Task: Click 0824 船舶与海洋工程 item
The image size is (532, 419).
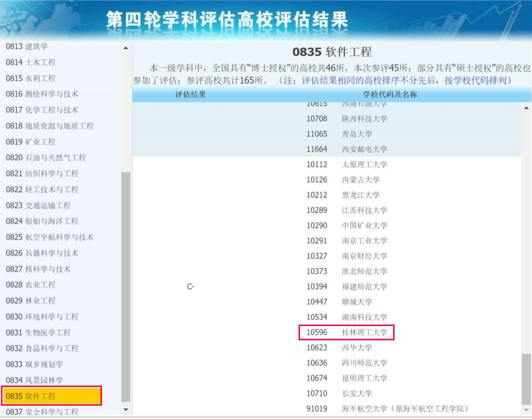Action: pos(42,221)
